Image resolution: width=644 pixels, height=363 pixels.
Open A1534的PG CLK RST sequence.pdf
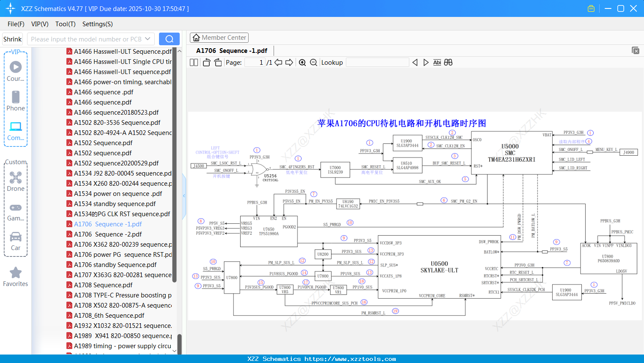pos(119,214)
